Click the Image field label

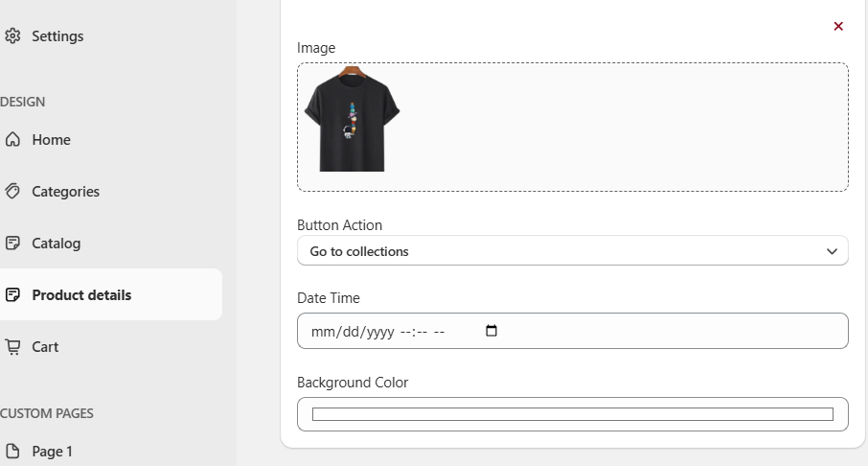(x=316, y=48)
